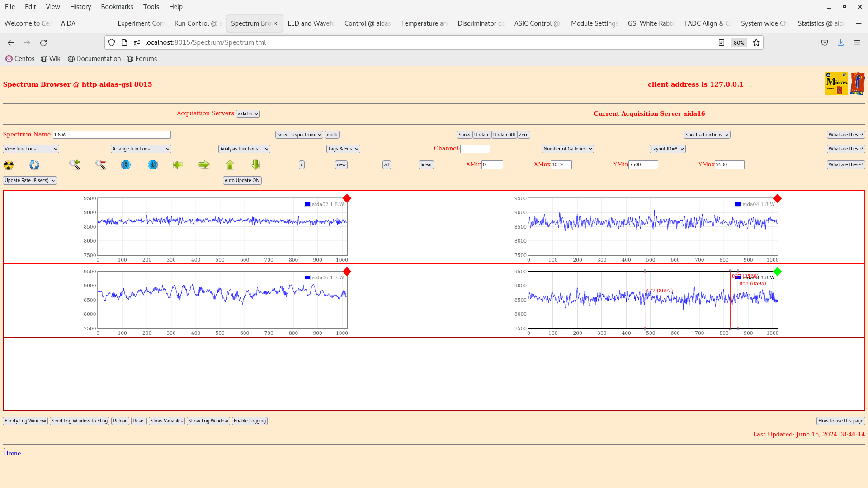
Task: Switch to the Run Control tab
Action: 197,23
